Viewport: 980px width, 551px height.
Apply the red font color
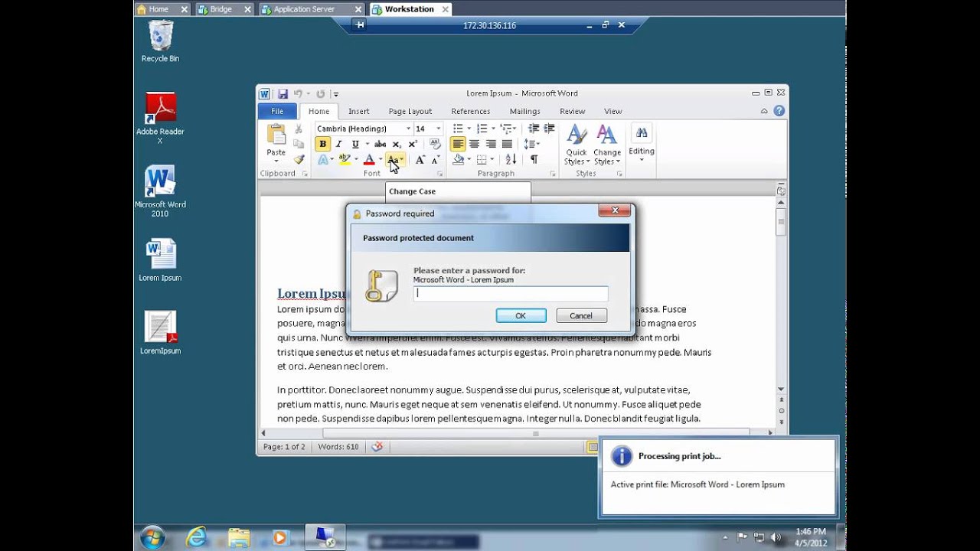point(369,159)
